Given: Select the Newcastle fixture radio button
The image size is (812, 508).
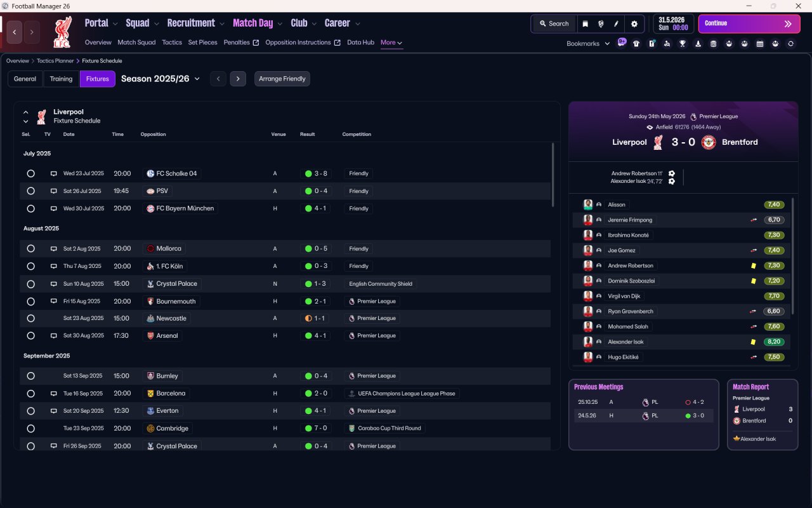Looking at the screenshot, I should coord(30,318).
